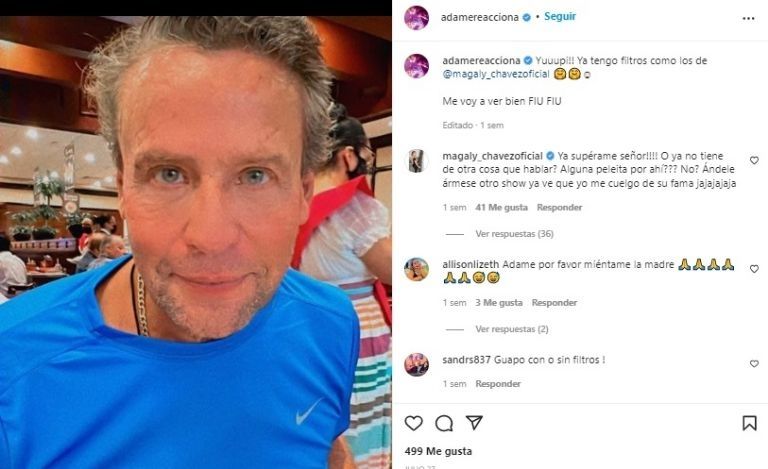Image resolution: width=768 pixels, height=469 pixels.
Task: Share the post via the paper plane icon
Action: click(x=474, y=422)
